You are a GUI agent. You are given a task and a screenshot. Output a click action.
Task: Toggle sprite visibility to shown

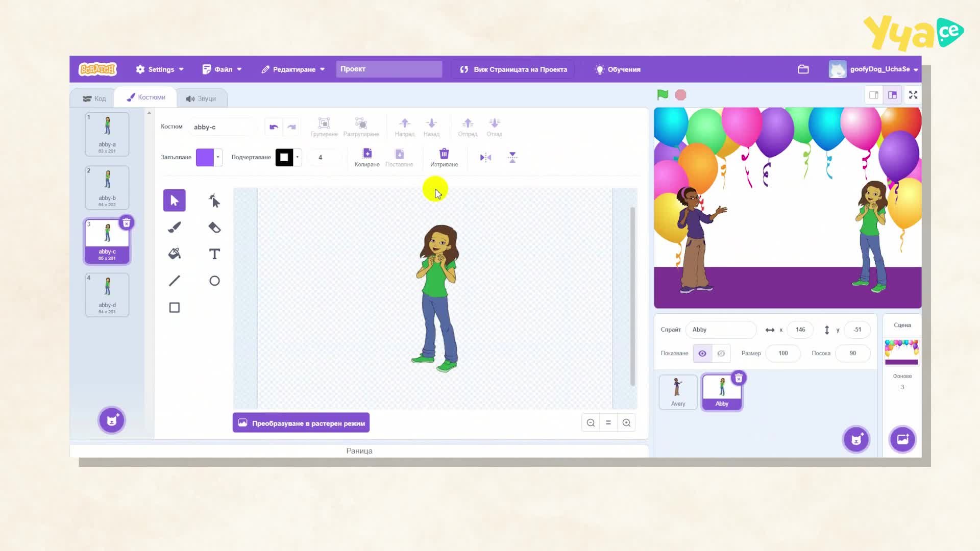tap(702, 353)
